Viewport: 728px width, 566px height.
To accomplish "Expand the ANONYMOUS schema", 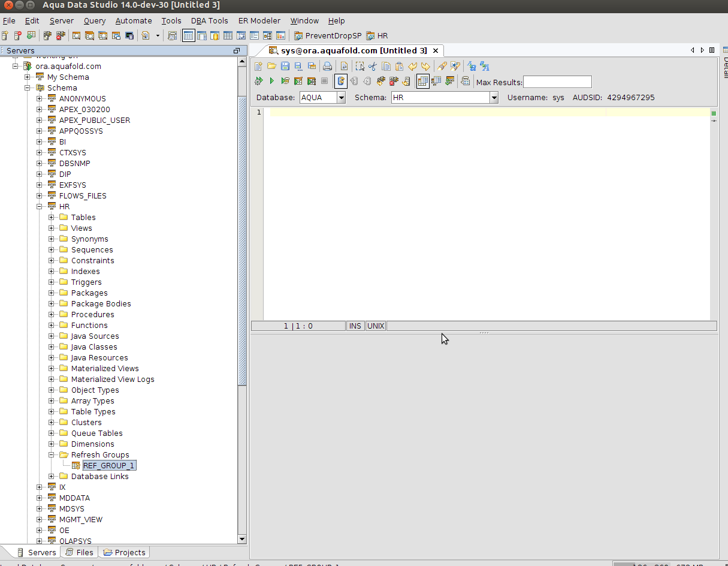I will [40, 98].
